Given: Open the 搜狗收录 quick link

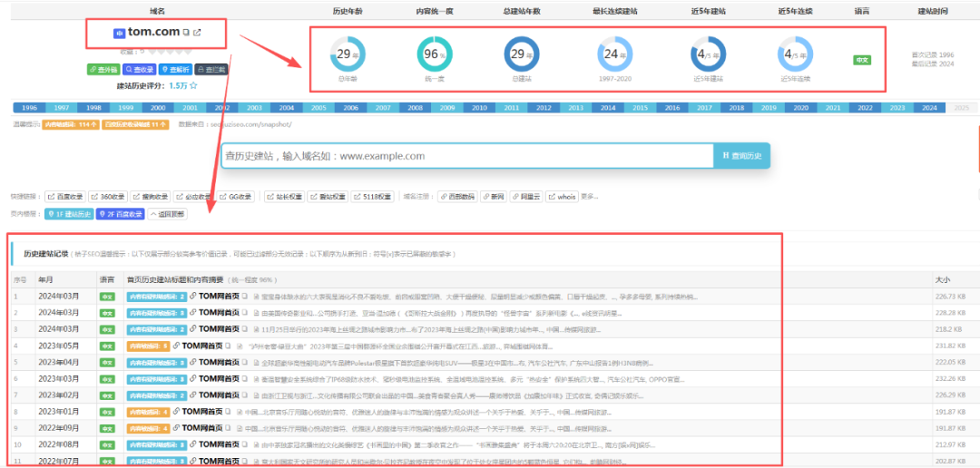Looking at the screenshot, I should [152, 196].
